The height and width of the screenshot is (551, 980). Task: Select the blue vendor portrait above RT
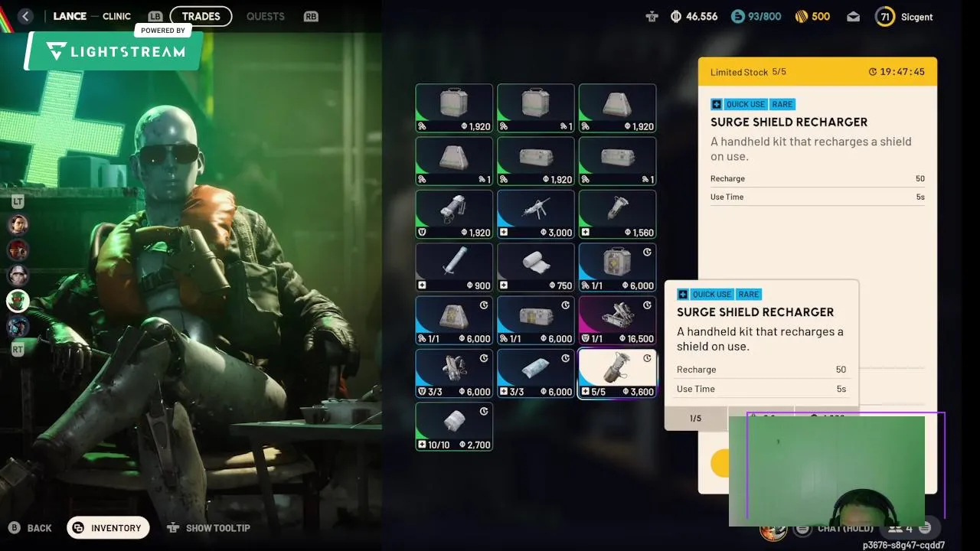click(18, 326)
